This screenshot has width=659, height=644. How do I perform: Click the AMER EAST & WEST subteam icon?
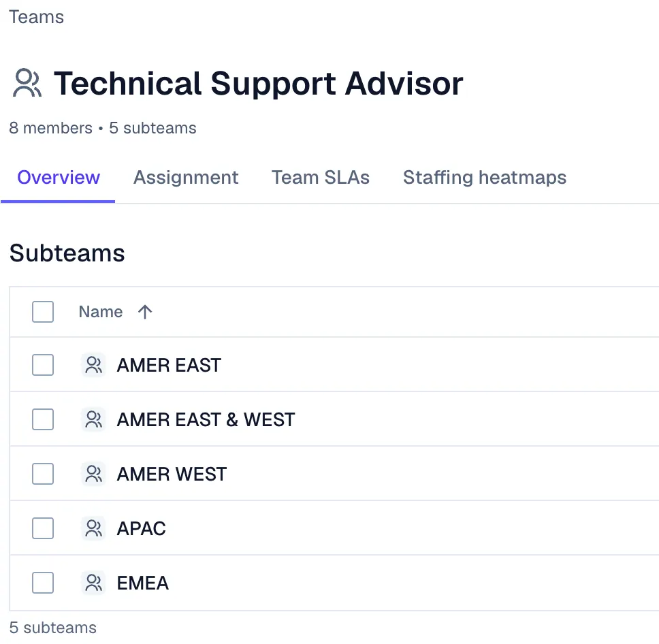pyautogui.click(x=93, y=419)
